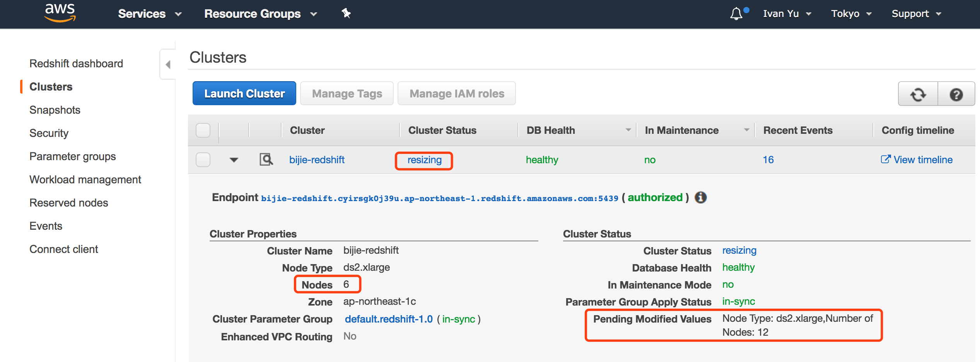Open the Resource Groups dropdown

pos(261,14)
